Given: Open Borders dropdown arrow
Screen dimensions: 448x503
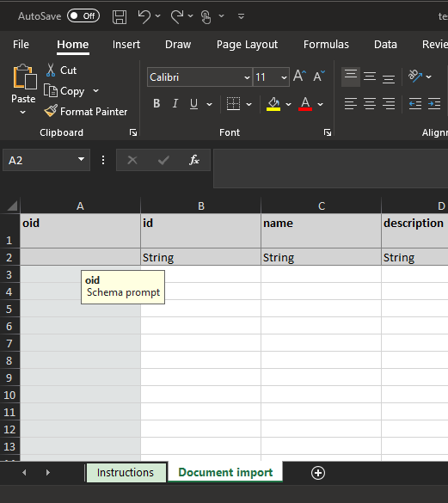Looking at the screenshot, I should point(249,104).
